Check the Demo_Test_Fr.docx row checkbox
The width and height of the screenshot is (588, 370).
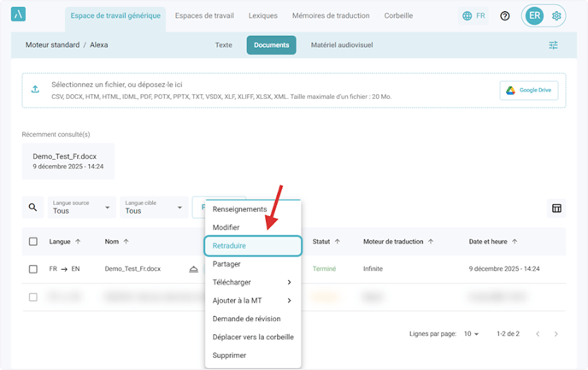coord(33,269)
